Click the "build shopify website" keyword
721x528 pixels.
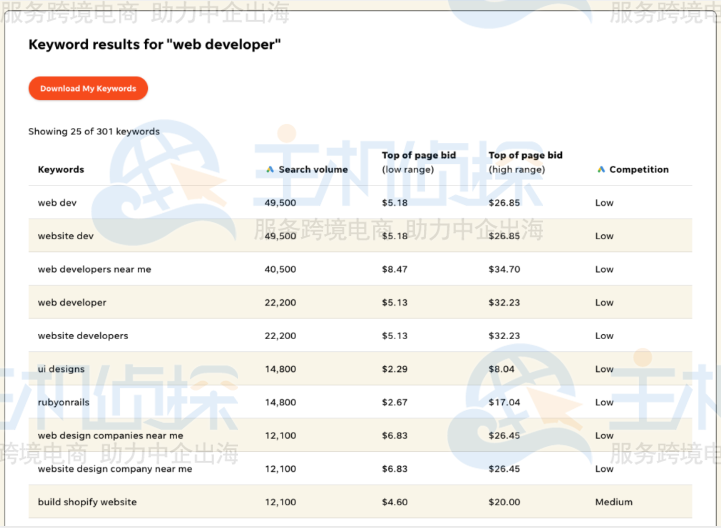(x=87, y=502)
